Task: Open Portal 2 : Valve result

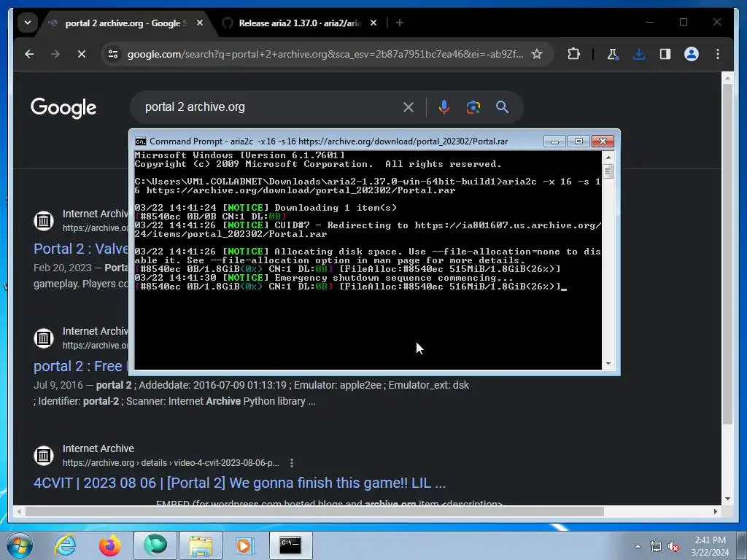Action: (80, 249)
